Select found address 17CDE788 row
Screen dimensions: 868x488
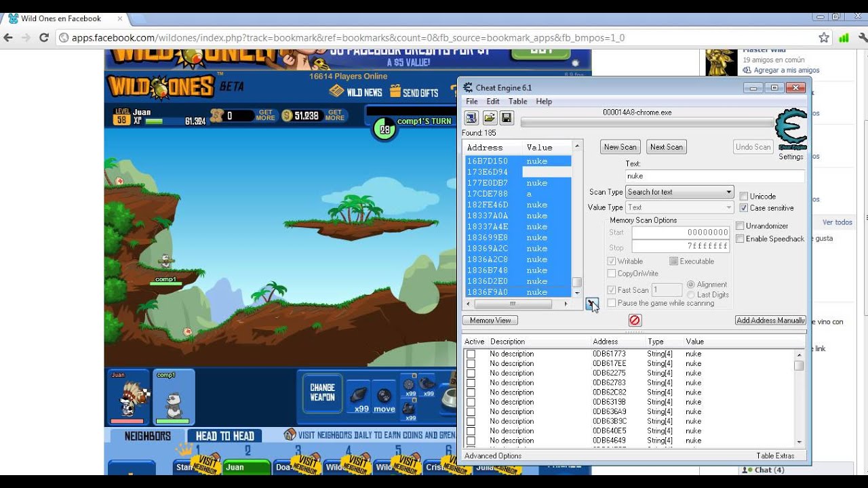pos(518,194)
